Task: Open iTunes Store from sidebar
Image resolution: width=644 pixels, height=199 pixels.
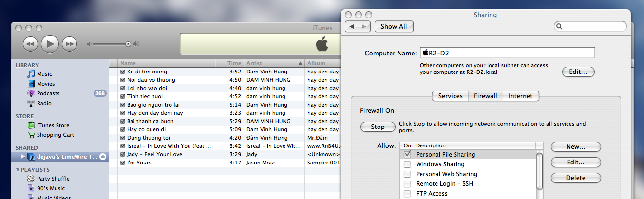Action: click(53, 125)
